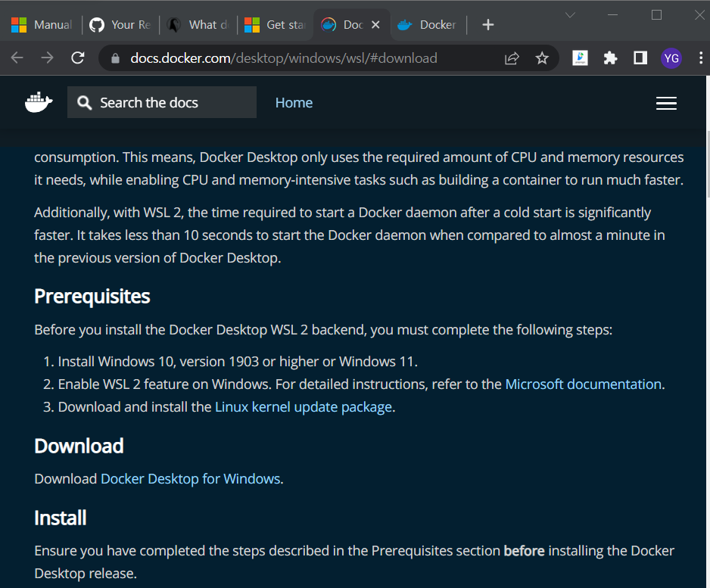Viewport: 710px width, 588px height.
Task: Reload the Docker docs page
Action: [x=78, y=58]
